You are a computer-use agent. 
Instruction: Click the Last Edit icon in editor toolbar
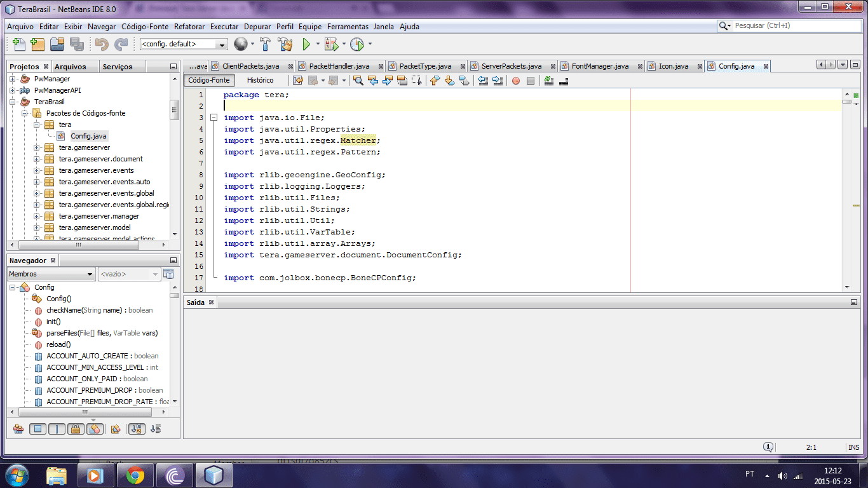(x=297, y=81)
